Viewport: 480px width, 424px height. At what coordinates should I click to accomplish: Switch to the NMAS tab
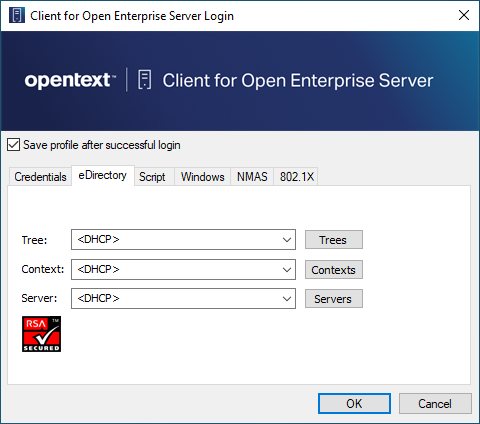(x=252, y=177)
